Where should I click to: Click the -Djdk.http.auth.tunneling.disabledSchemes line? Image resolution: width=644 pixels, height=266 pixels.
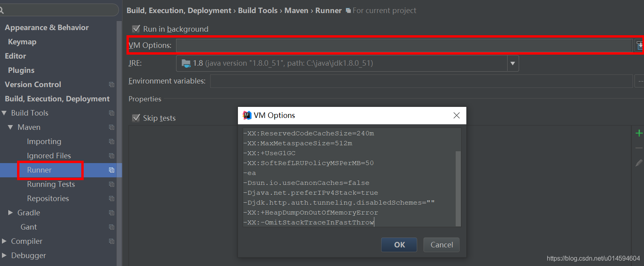339,203
